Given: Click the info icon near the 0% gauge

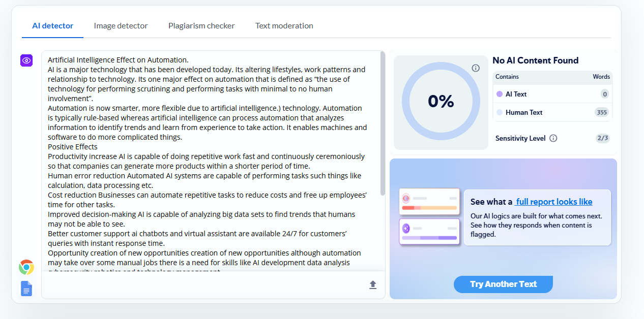Looking at the screenshot, I should click(x=476, y=68).
